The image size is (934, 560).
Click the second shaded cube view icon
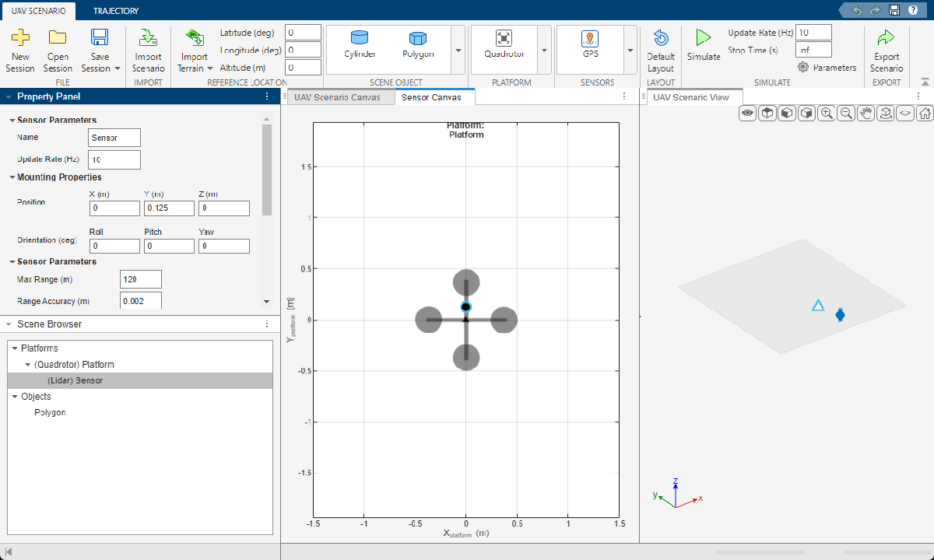(x=787, y=113)
